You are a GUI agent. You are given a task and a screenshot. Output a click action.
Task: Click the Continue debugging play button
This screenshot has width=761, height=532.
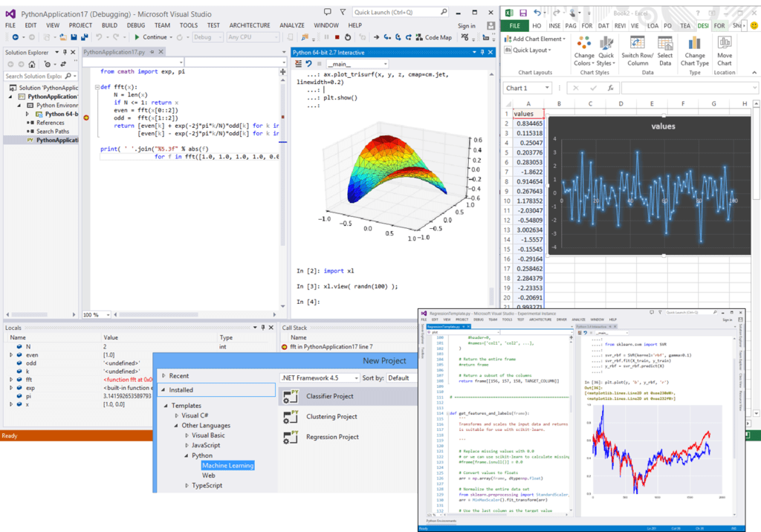pyautogui.click(x=137, y=37)
